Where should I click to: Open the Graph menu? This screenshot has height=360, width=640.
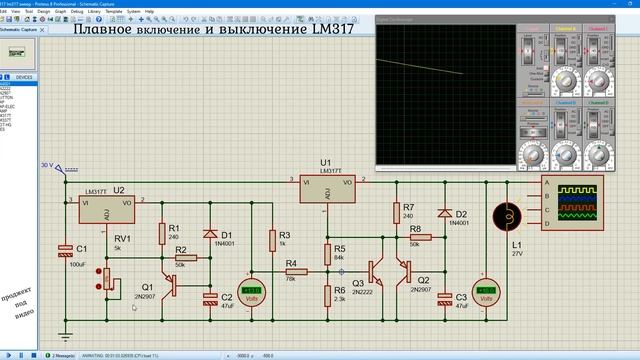pos(60,11)
